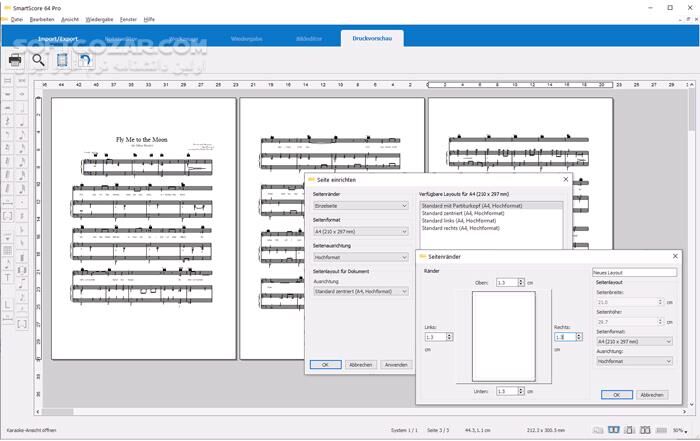Click 'System 1 / 1' status text
This screenshot has height=441, width=700.
pyautogui.click(x=404, y=430)
